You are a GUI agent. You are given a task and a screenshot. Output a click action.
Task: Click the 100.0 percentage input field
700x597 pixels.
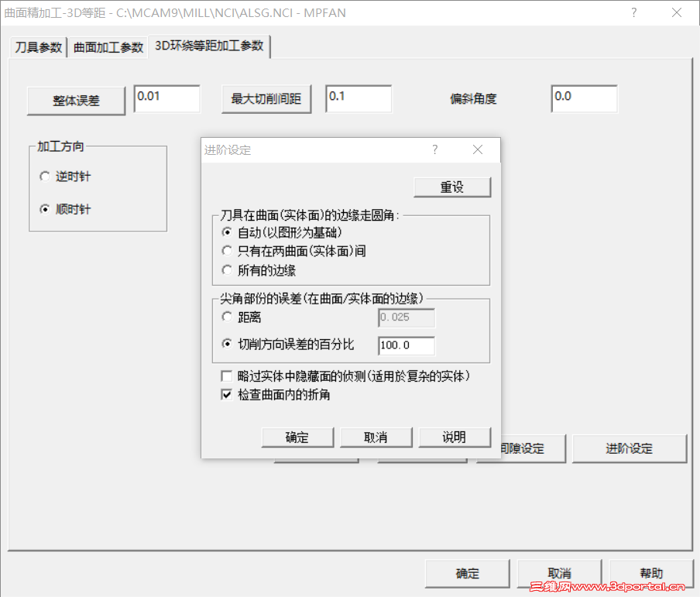coord(406,345)
